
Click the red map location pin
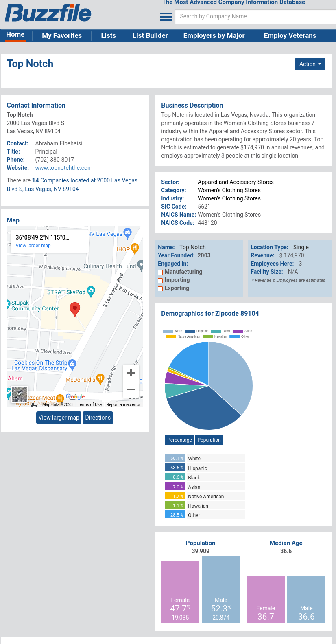[75, 310]
